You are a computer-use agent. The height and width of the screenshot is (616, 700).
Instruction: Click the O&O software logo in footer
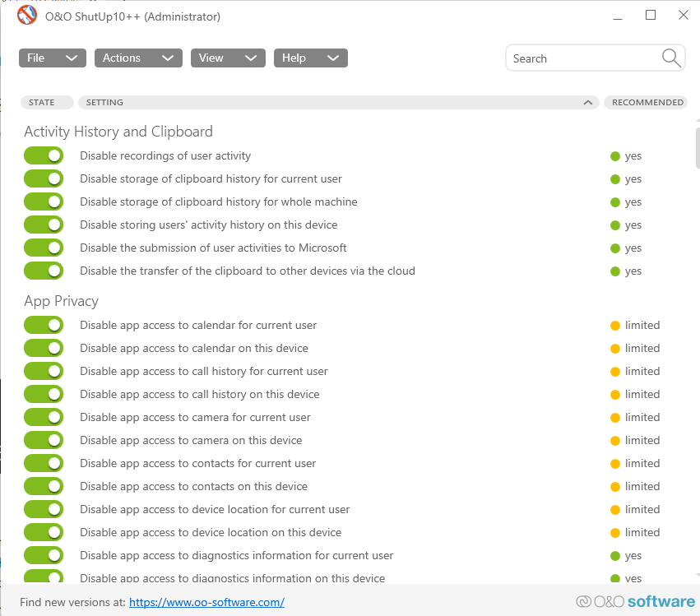(x=635, y=601)
